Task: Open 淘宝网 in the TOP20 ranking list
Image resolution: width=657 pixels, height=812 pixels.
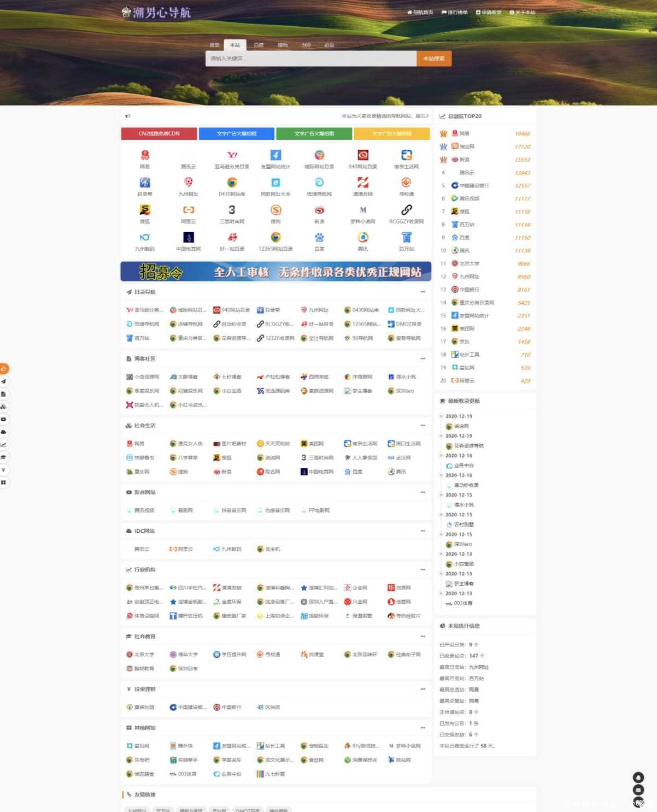Action: click(x=467, y=146)
